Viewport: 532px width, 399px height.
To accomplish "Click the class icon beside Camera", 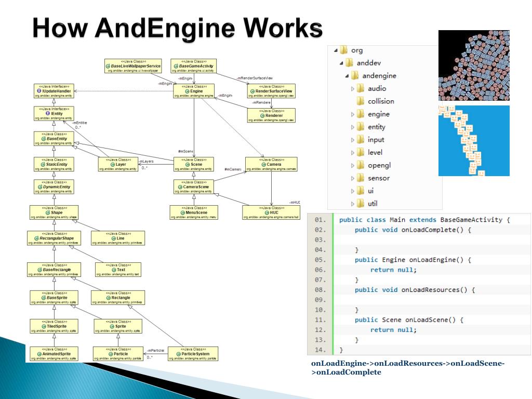I will click(263, 165).
